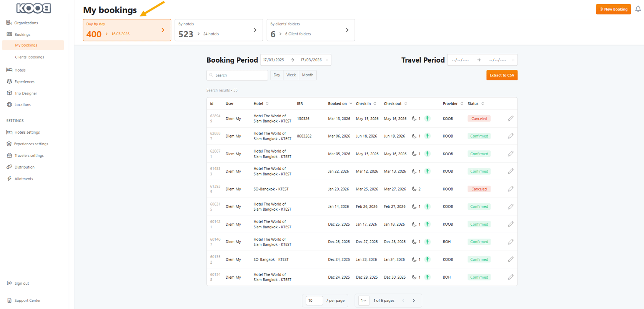This screenshot has width=644, height=309.
Task: Open Hotels settings in the sidebar
Action: coord(27,132)
